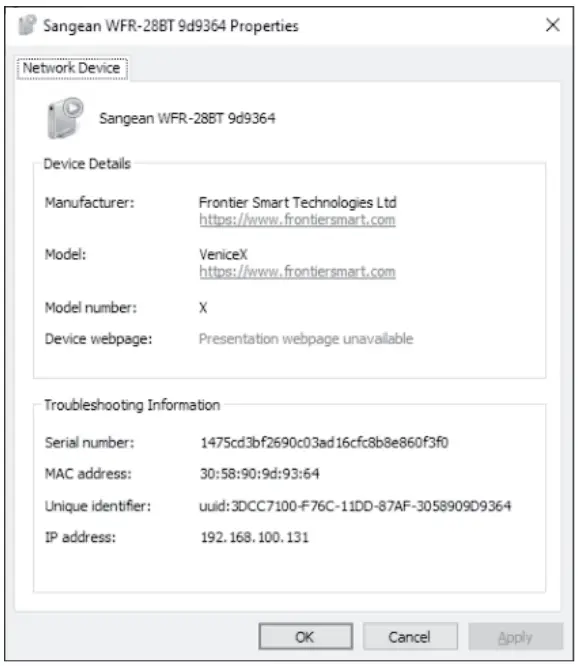This screenshot has height=666, width=578.
Task: Open the model VeniceX frontiersmart.com link
Action: [x=297, y=272]
